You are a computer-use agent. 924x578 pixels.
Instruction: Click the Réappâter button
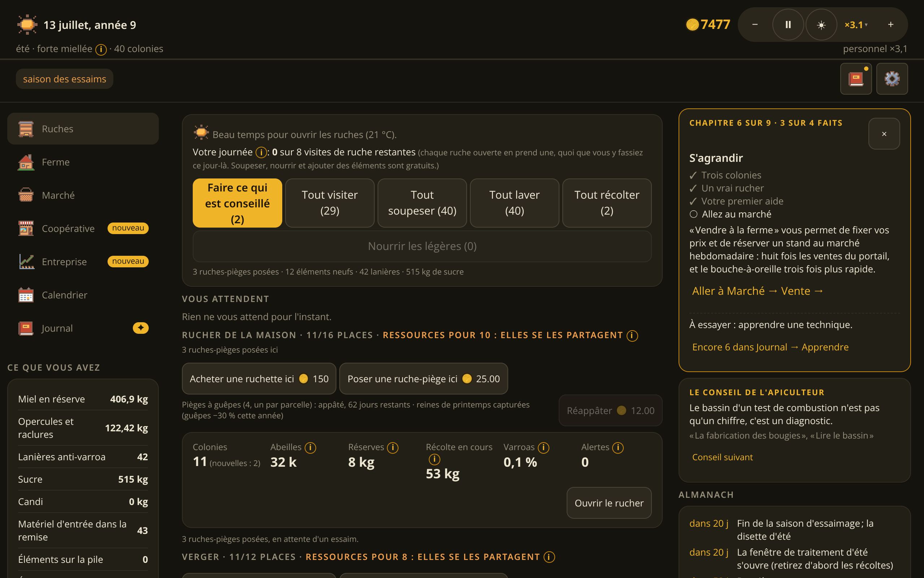coord(611,411)
